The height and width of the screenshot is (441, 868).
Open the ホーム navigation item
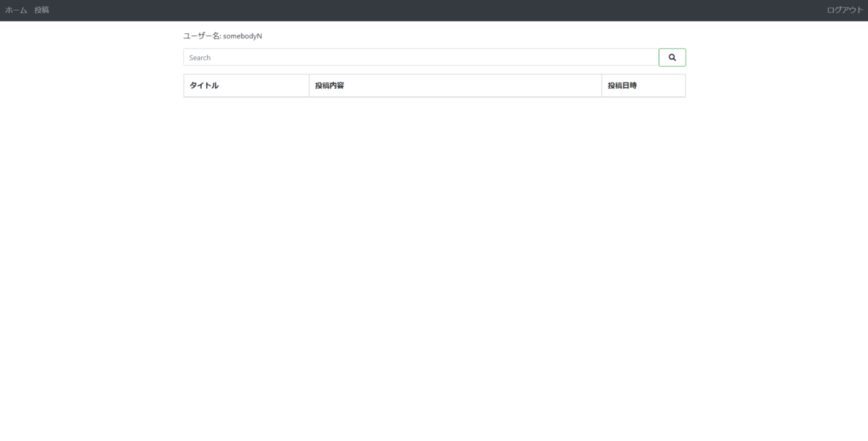pos(15,10)
